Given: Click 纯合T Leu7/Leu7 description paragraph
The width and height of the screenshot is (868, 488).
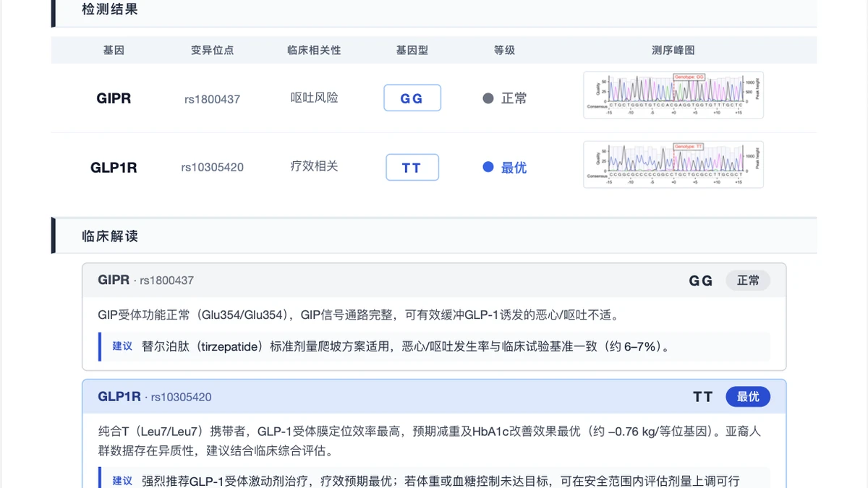Looking at the screenshot, I should 430,441.
